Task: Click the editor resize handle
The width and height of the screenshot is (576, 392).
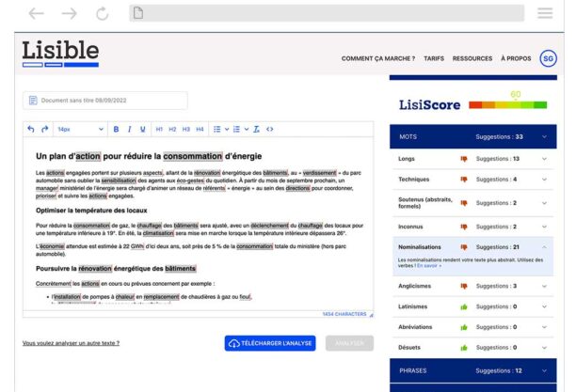Action: 371,315
